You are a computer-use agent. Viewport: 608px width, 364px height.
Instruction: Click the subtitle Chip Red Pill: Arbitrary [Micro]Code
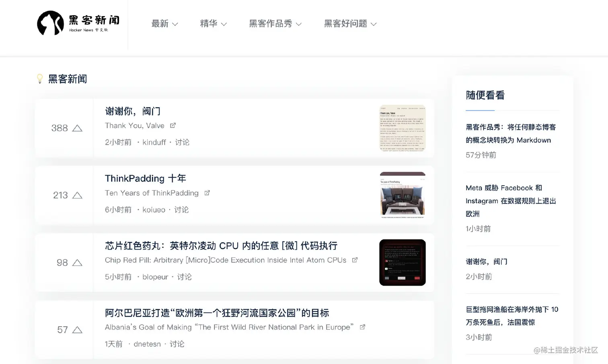[x=226, y=260]
